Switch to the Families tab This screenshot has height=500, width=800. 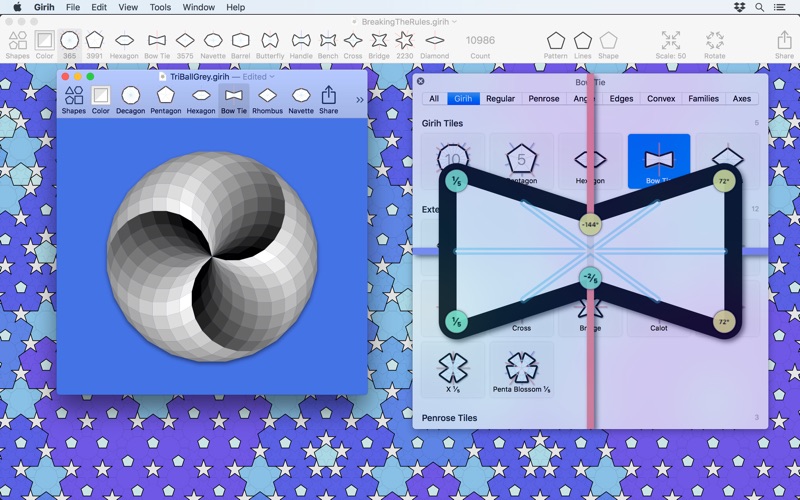703,99
